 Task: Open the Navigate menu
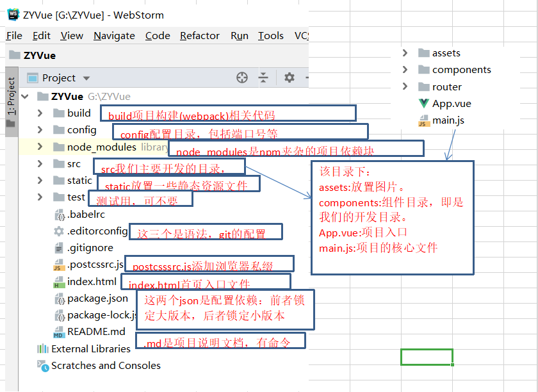[114, 36]
